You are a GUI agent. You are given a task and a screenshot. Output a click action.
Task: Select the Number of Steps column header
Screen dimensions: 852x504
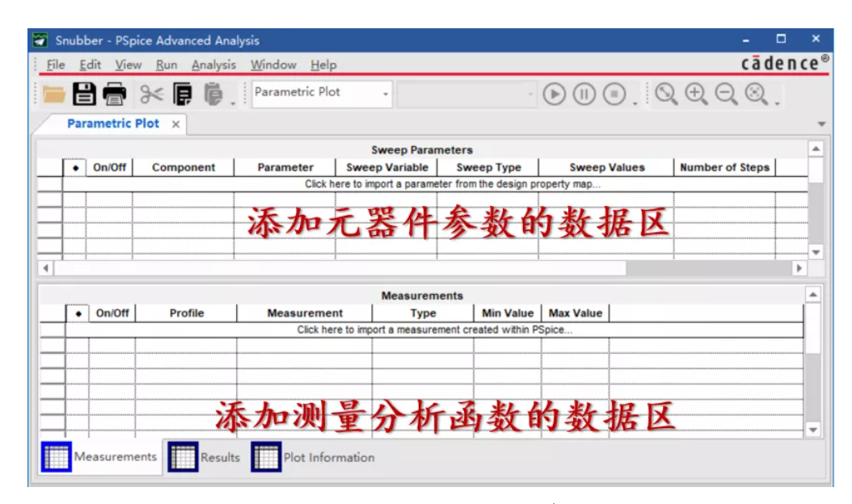[x=724, y=167]
